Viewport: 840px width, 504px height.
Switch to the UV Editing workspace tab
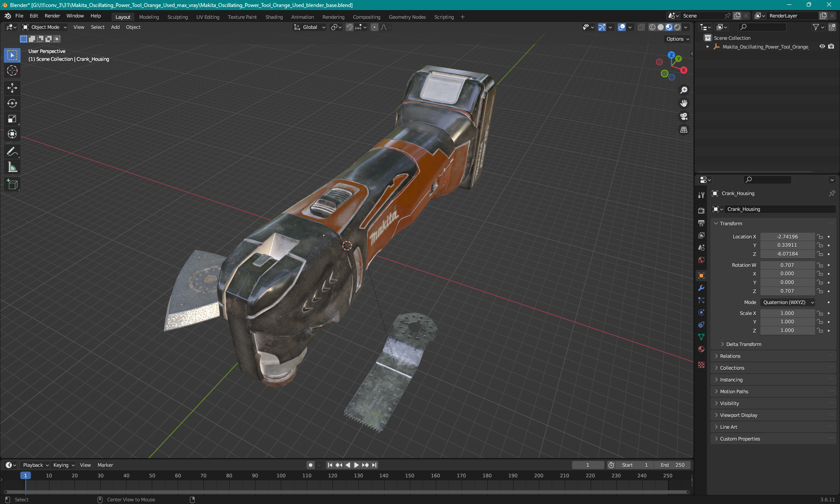click(207, 17)
